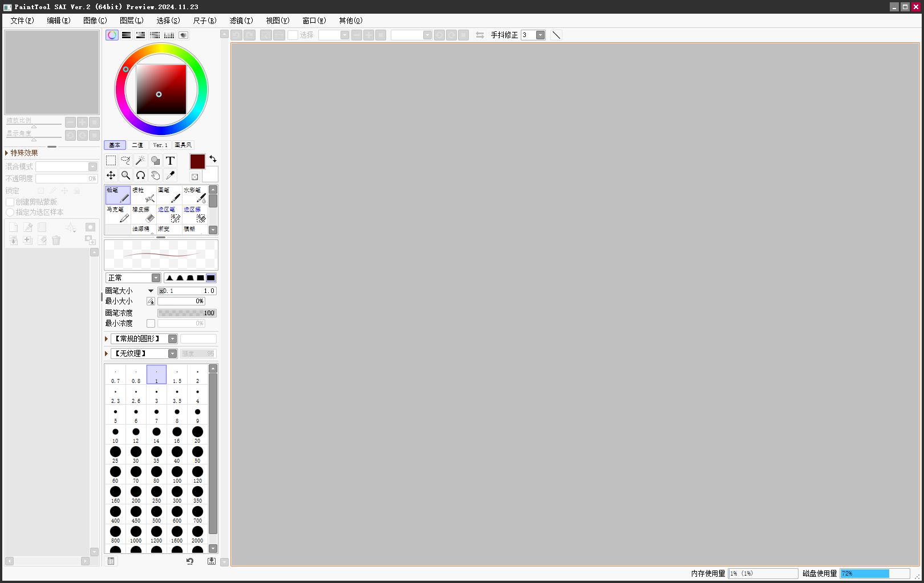924x583 pixels.
Task: Open the 画笔大小 size multiplier arrow
Action: (151, 291)
